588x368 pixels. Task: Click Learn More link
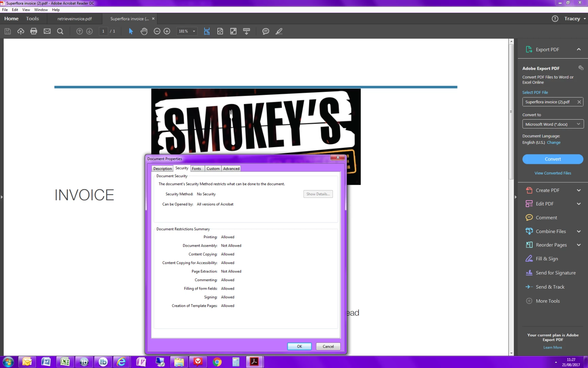point(553,348)
